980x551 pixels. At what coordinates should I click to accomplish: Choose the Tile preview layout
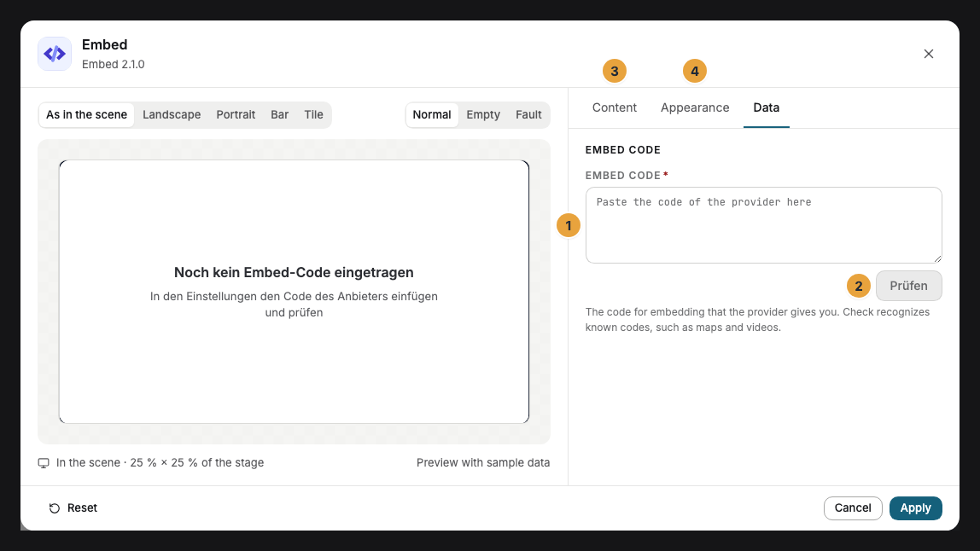point(314,115)
